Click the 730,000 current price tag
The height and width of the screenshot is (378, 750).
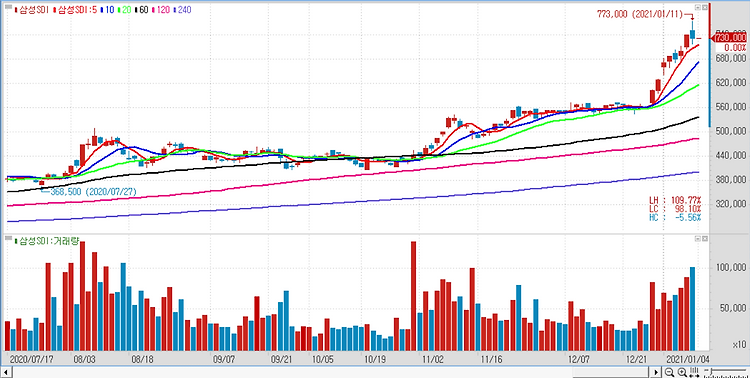[x=729, y=38]
